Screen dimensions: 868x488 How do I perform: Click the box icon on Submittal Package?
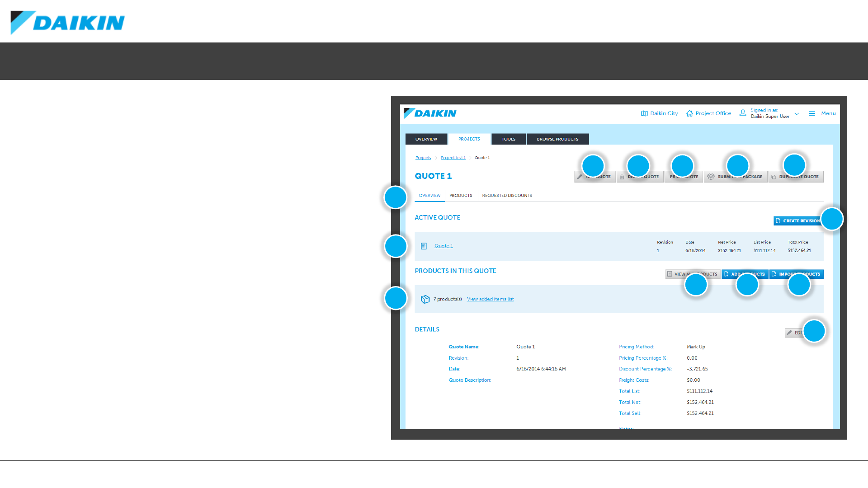coord(711,177)
